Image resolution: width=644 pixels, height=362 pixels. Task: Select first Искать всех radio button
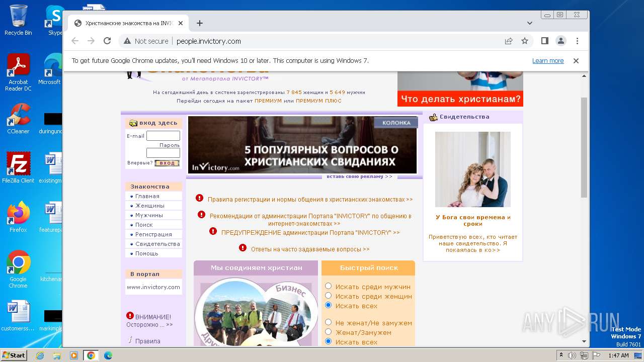[x=329, y=305]
